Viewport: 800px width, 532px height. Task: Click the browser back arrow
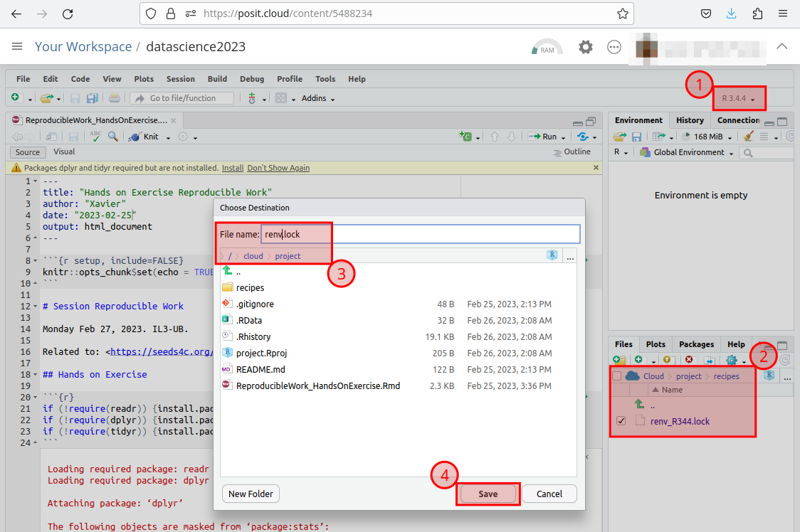pos(16,14)
